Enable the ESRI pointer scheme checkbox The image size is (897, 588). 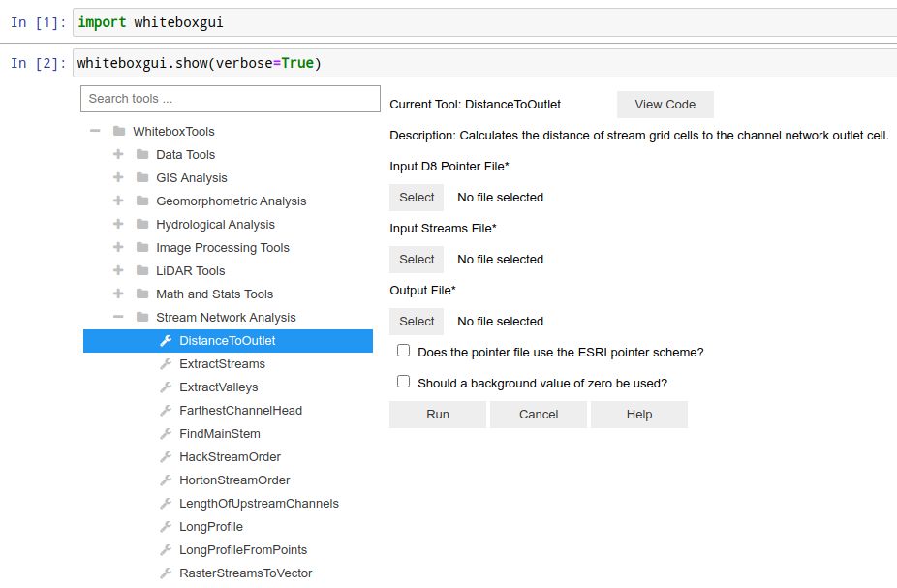[x=404, y=351]
